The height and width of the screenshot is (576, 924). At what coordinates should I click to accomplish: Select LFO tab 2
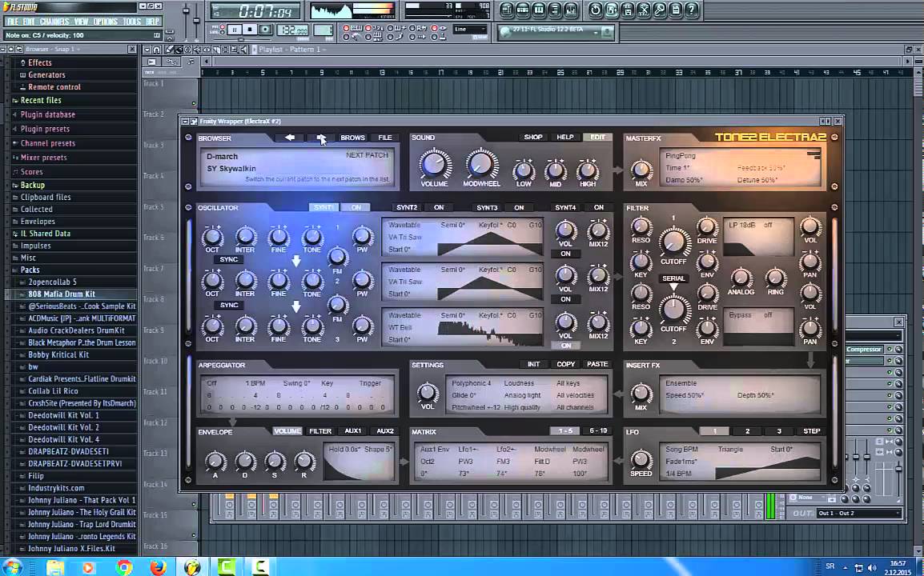click(747, 431)
